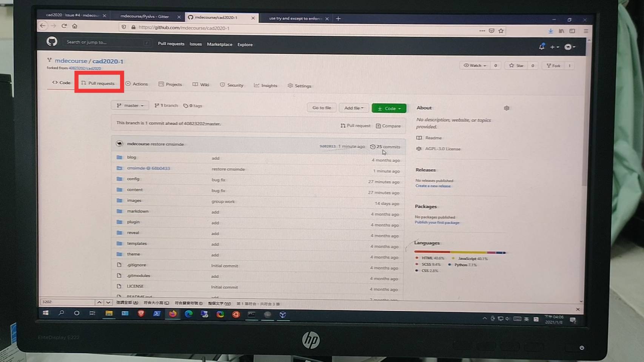The width and height of the screenshot is (644, 362).
Task: Open the 1 branch link
Action: pyautogui.click(x=166, y=106)
